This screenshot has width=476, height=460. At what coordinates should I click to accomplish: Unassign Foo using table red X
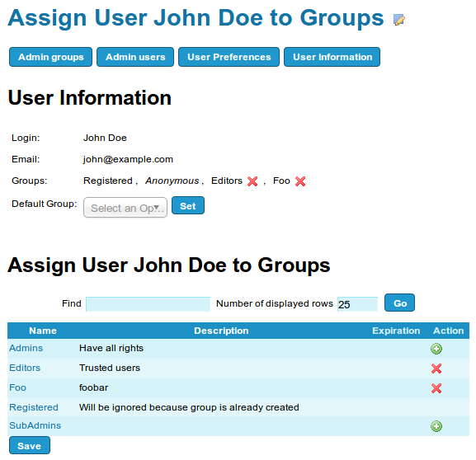pos(436,388)
